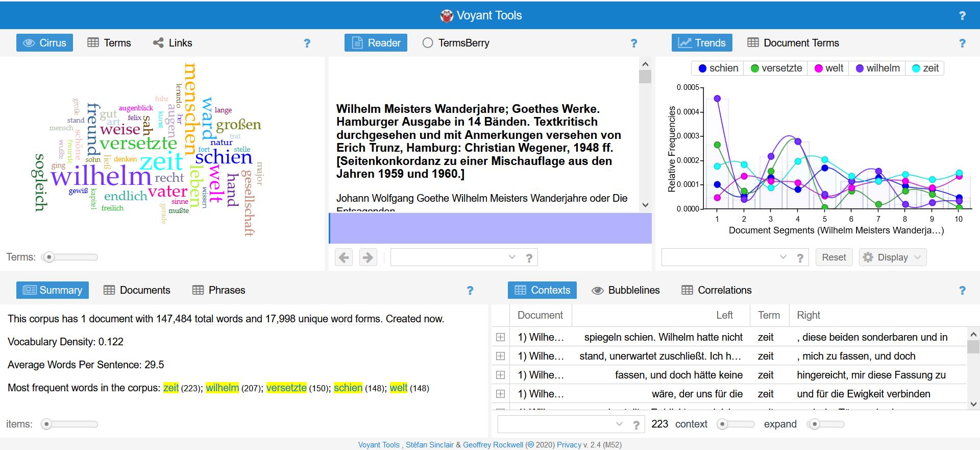Click the Cirrus Terms slider
Viewport: 980px width, 450px height.
coord(71,257)
